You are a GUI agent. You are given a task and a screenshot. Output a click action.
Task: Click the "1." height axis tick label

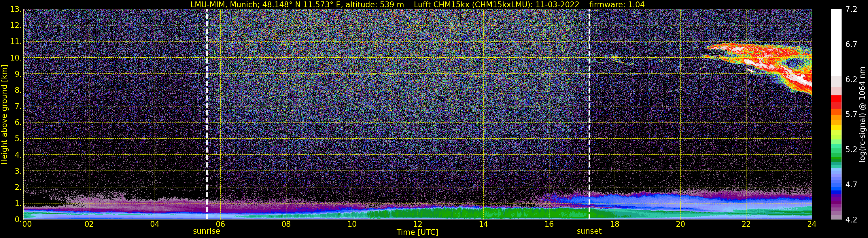pyautogui.click(x=18, y=203)
